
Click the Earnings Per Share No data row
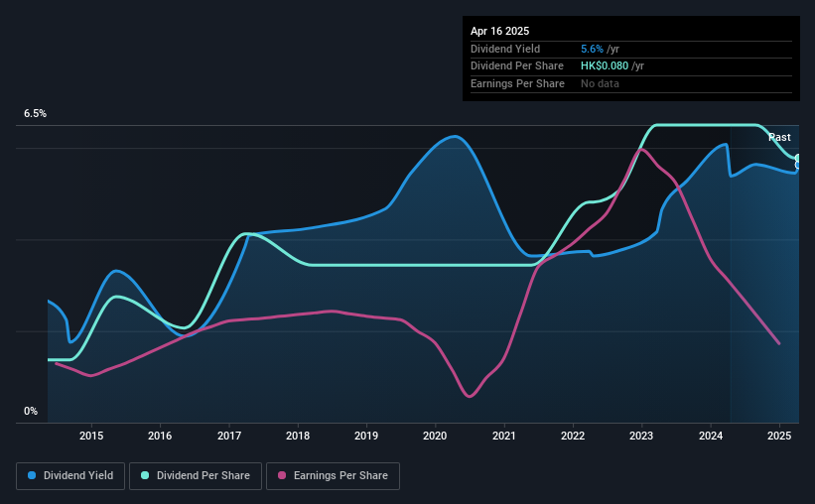[x=631, y=83]
